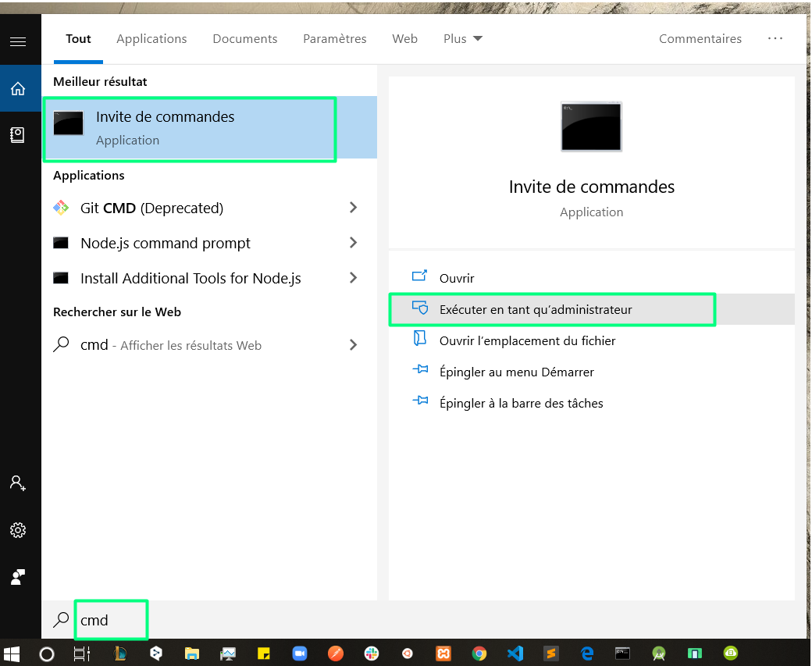Switch to the Paramètres search tab
Screen dimensions: 812x666
coord(334,38)
